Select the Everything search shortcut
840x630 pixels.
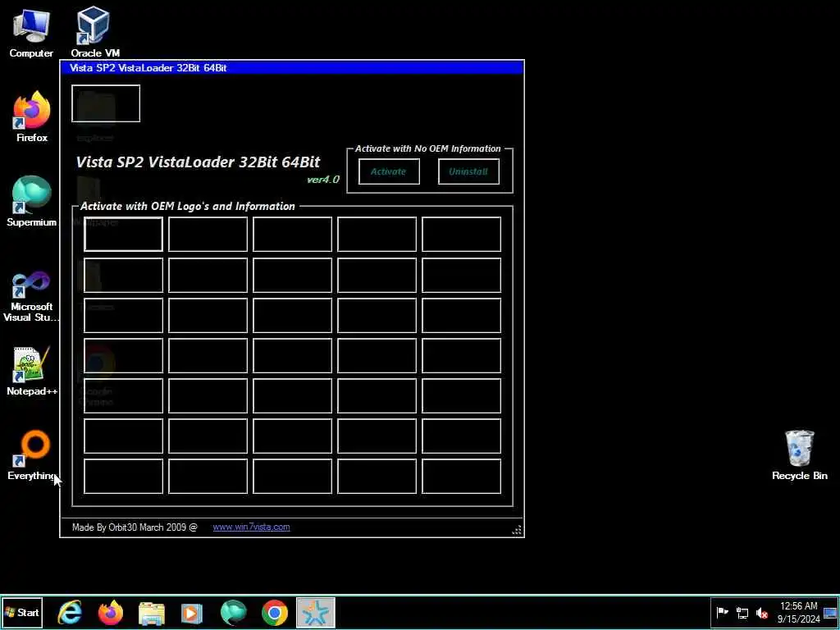click(32, 456)
